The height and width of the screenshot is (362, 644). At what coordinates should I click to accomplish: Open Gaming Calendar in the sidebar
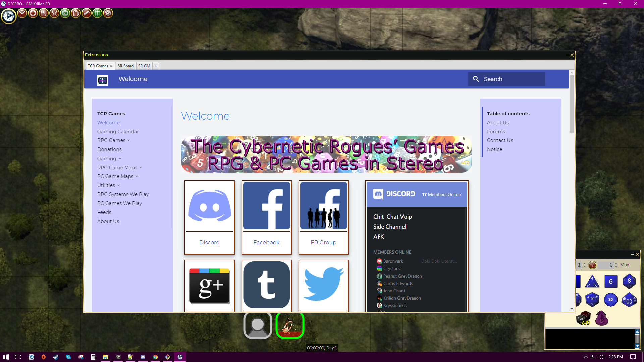coord(118,132)
